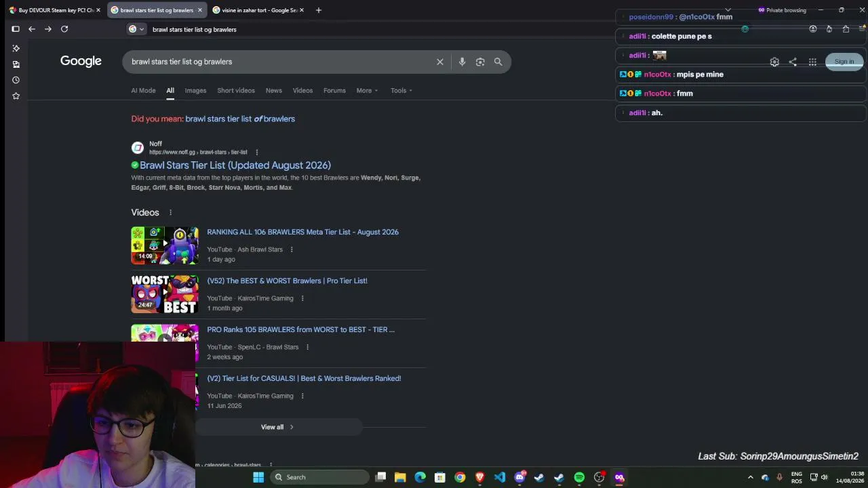Open File Explorer from the taskbar
Screen dimensions: 868x488
pyautogui.click(x=400, y=477)
